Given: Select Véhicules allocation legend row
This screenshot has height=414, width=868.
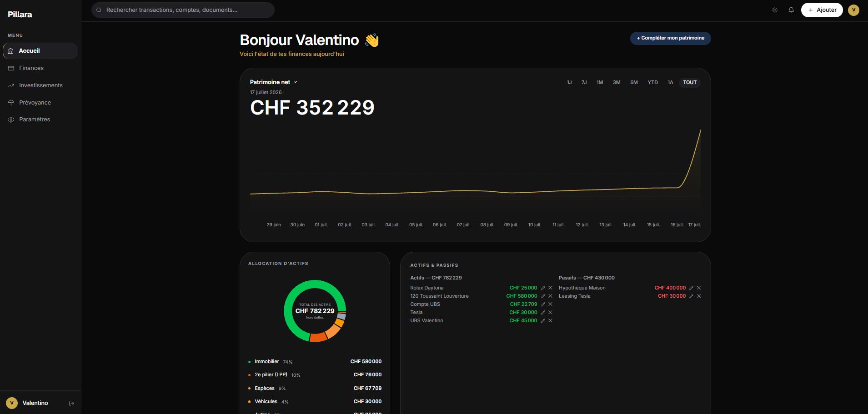Looking at the screenshot, I should click(315, 402).
